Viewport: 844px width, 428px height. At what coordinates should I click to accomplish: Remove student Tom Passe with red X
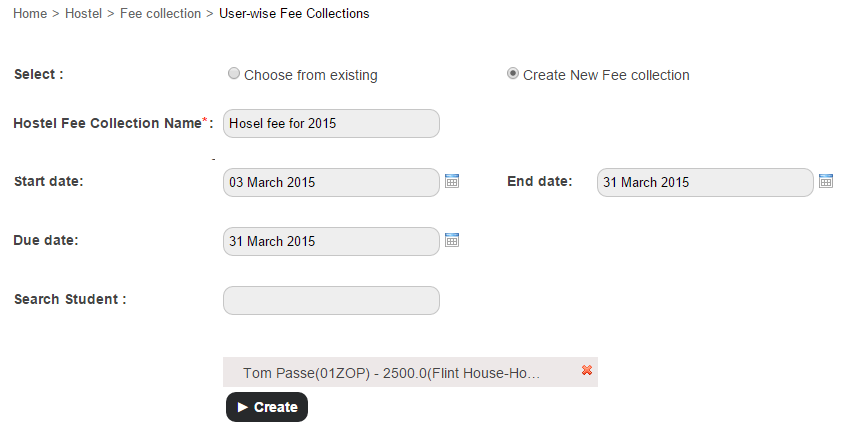[x=587, y=371]
